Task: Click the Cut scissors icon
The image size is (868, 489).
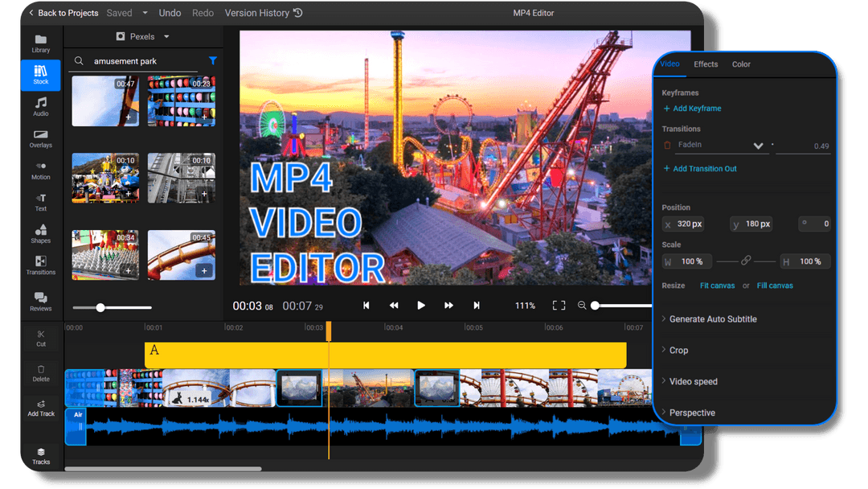Action: [40, 335]
